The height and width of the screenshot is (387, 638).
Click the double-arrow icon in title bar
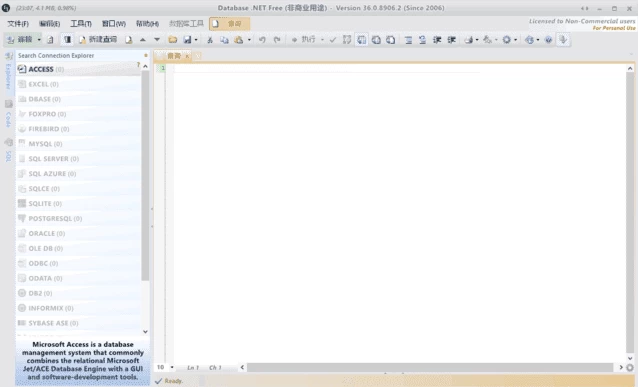point(585,8)
